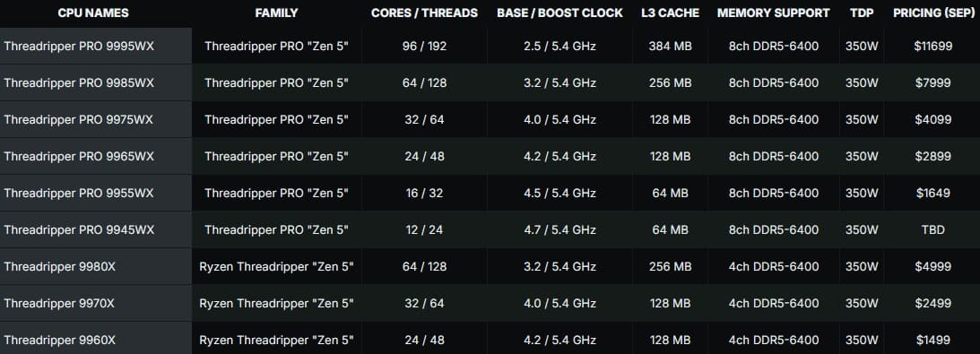The image size is (980, 354).
Task: Click the $11699 price cell
Action: point(933,46)
